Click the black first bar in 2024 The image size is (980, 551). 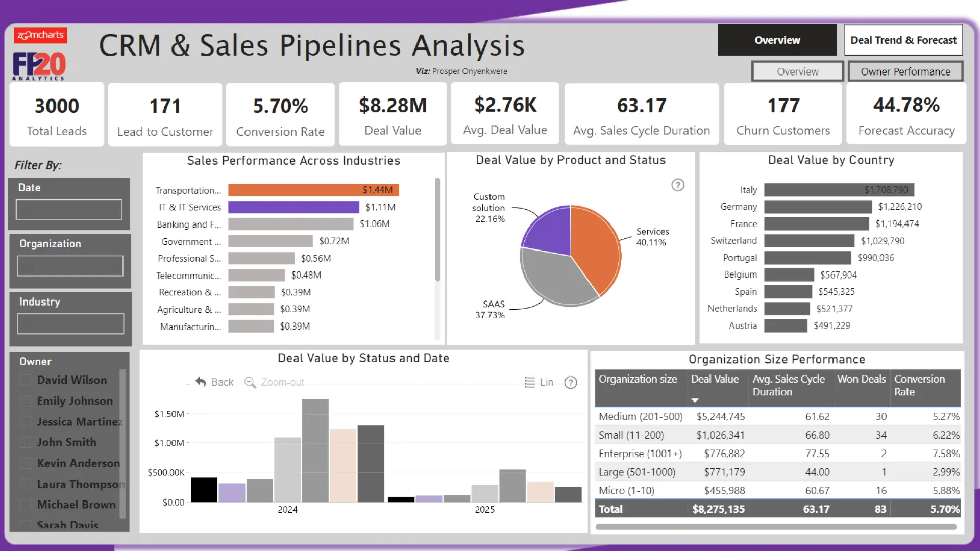204,490
